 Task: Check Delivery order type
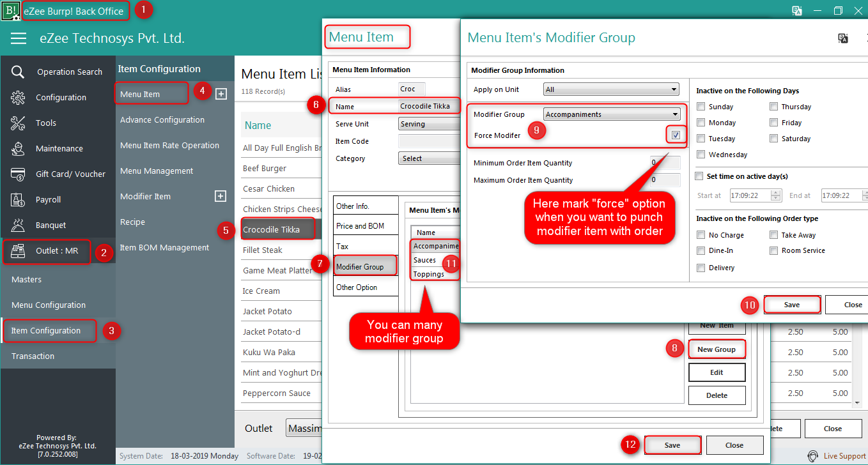(x=701, y=268)
